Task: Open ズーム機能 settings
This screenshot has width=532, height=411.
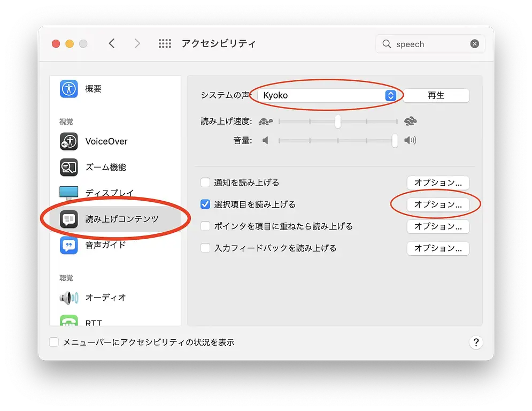Action: coord(105,167)
